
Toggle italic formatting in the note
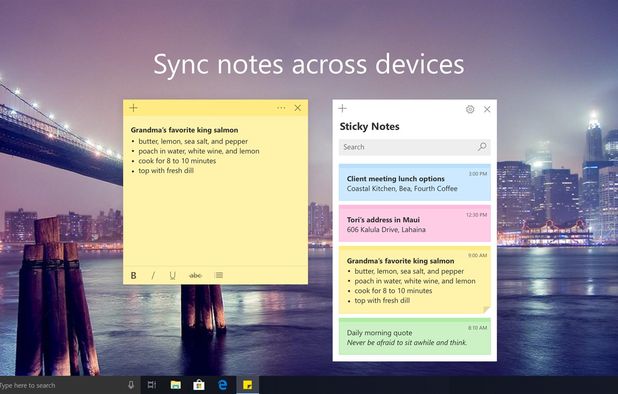click(x=153, y=275)
